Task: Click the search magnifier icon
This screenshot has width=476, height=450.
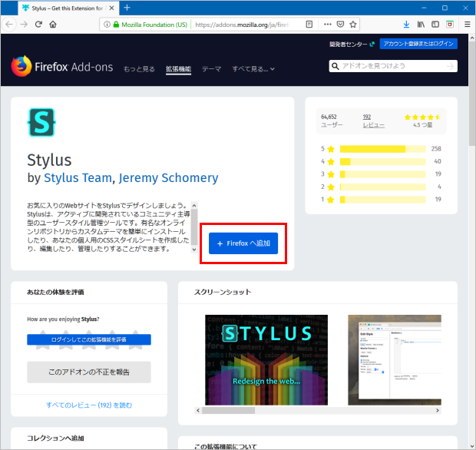Action: coord(336,66)
